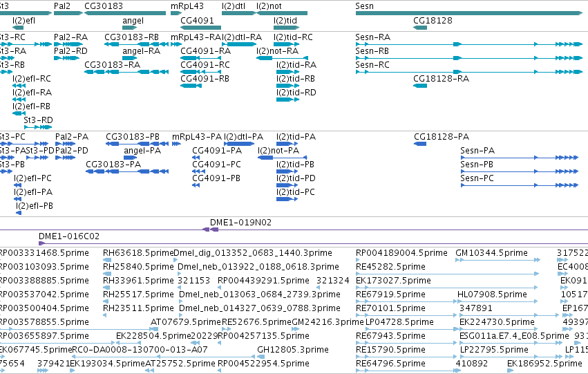Image resolution: width=588 pixels, height=374 pixels.
Task: Click the l(2)efl gene feature
Action: pos(18,28)
